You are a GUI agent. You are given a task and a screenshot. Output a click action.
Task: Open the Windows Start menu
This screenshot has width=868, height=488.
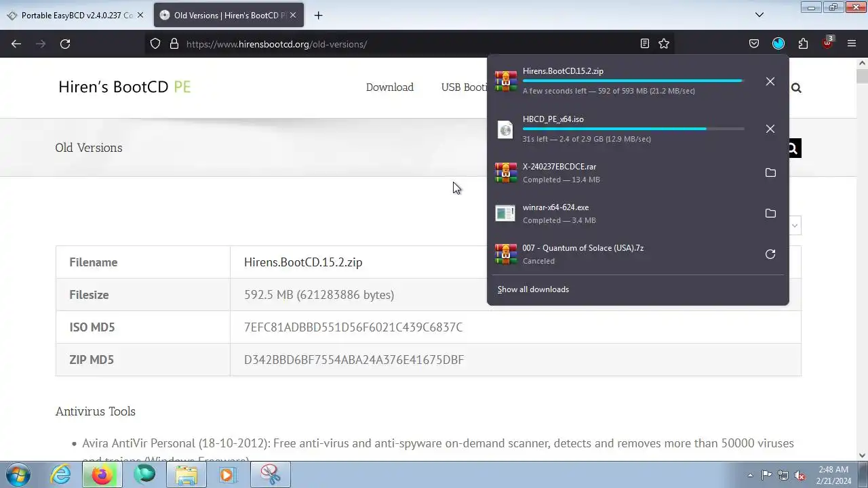click(18, 474)
